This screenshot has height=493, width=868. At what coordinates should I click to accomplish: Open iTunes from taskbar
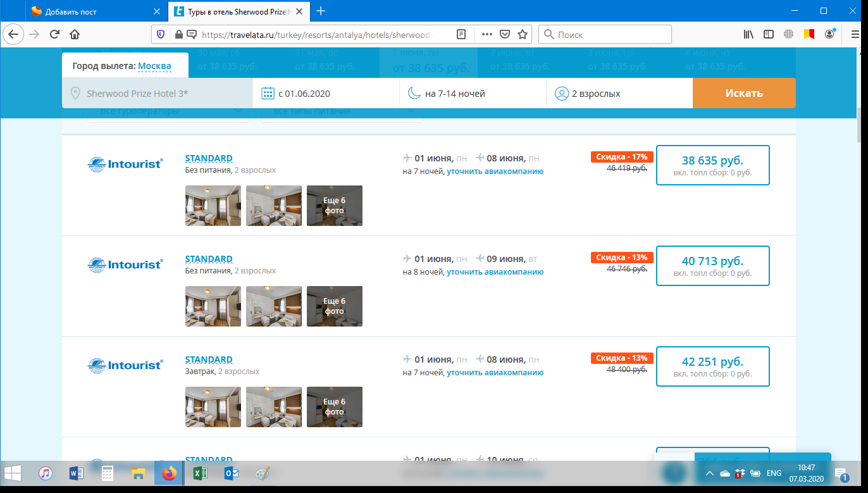click(x=46, y=473)
